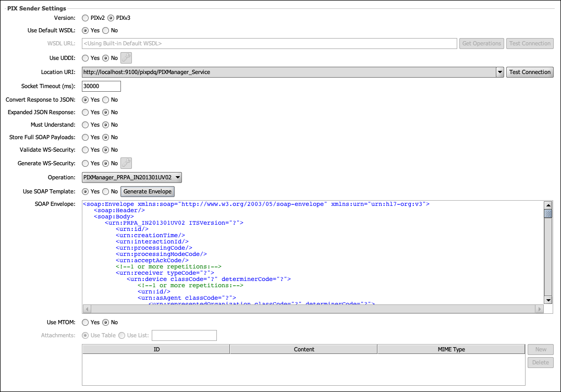Set Use SOAP Template to No
Viewport: 561px width, 392px height.
click(x=105, y=192)
